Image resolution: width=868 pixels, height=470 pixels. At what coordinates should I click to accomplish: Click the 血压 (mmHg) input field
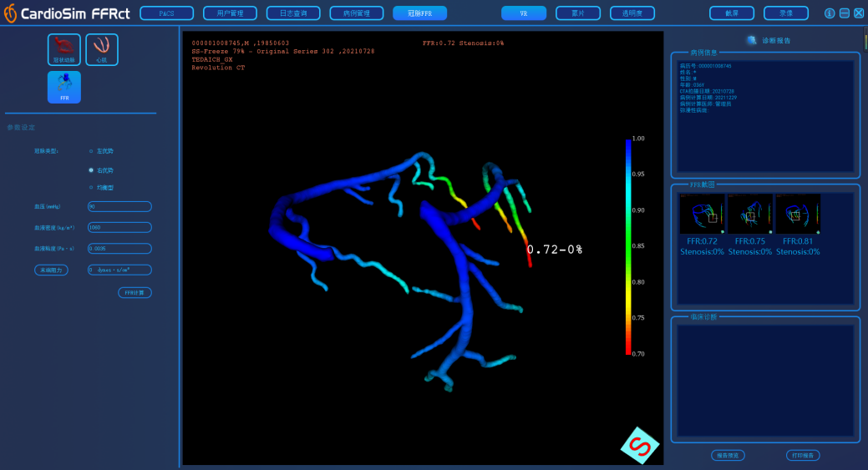(119, 206)
